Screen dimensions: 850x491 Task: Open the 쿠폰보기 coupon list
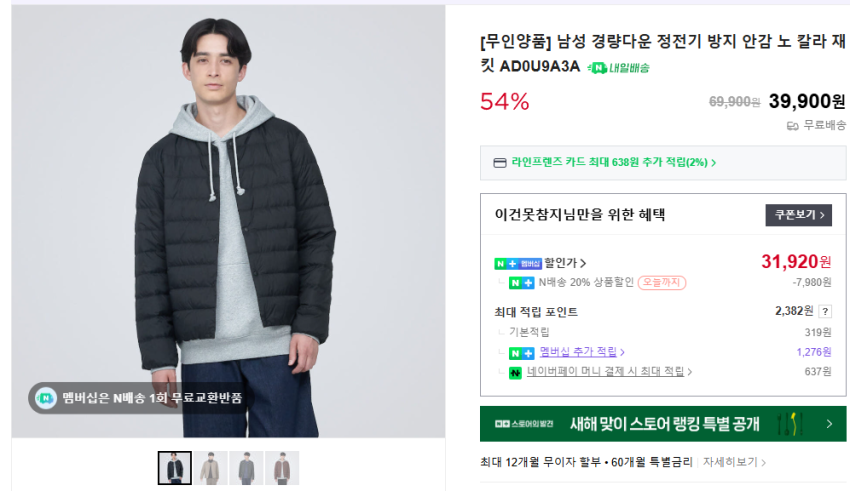798,215
